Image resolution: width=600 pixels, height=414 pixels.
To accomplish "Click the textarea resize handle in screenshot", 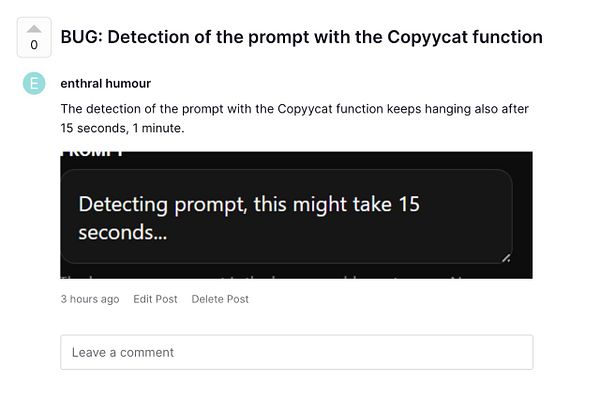I will tap(506, 258).
